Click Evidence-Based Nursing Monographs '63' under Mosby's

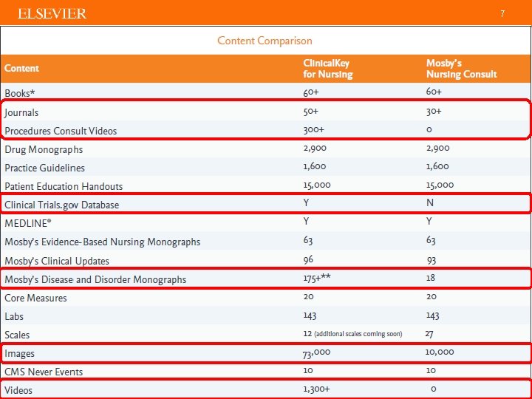(431, 240)
